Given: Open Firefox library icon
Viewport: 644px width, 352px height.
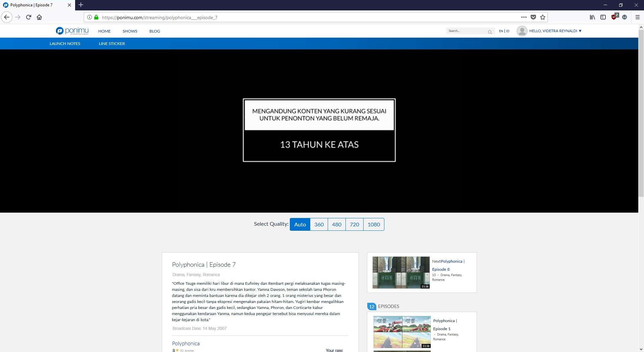Looking at the screenshot, I should (x=592, y=17).
